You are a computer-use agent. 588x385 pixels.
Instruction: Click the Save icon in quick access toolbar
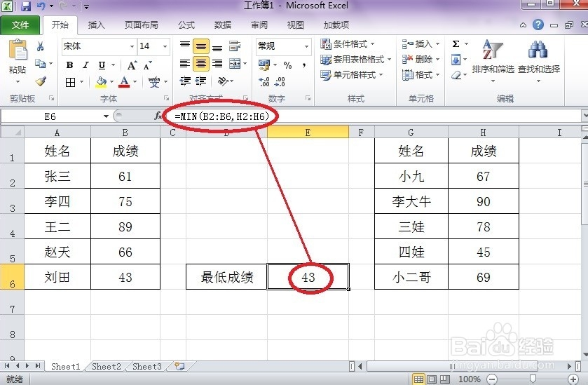point(25,6)
